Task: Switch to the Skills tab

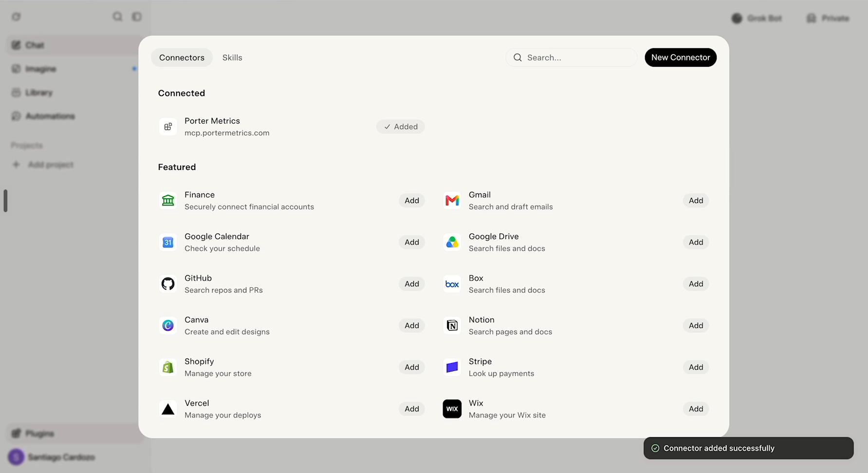Action: 232,57
